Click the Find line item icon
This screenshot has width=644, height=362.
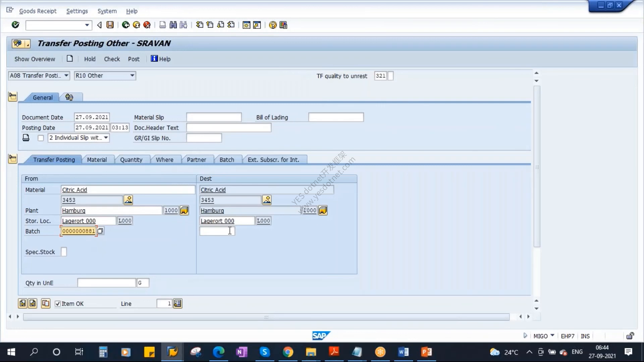coord(177,303)
